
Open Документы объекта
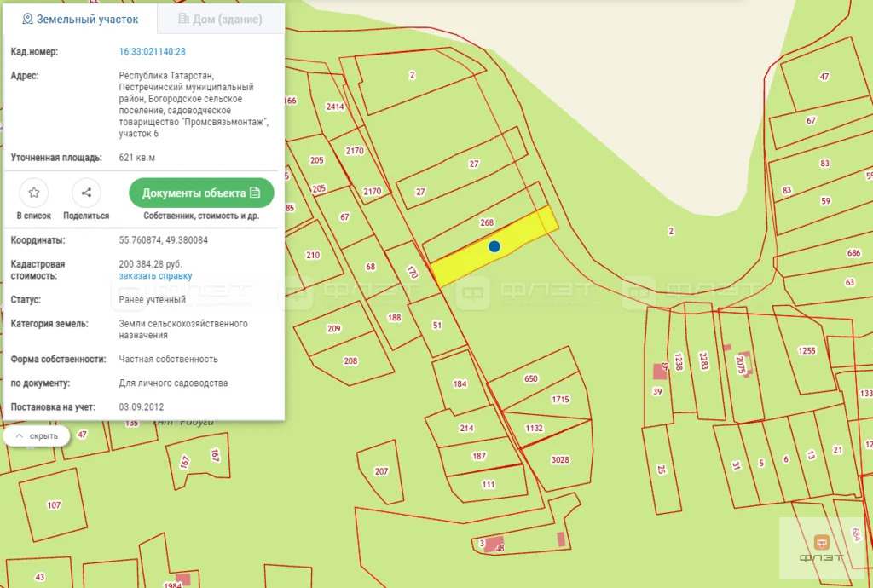tap(201, 193)
